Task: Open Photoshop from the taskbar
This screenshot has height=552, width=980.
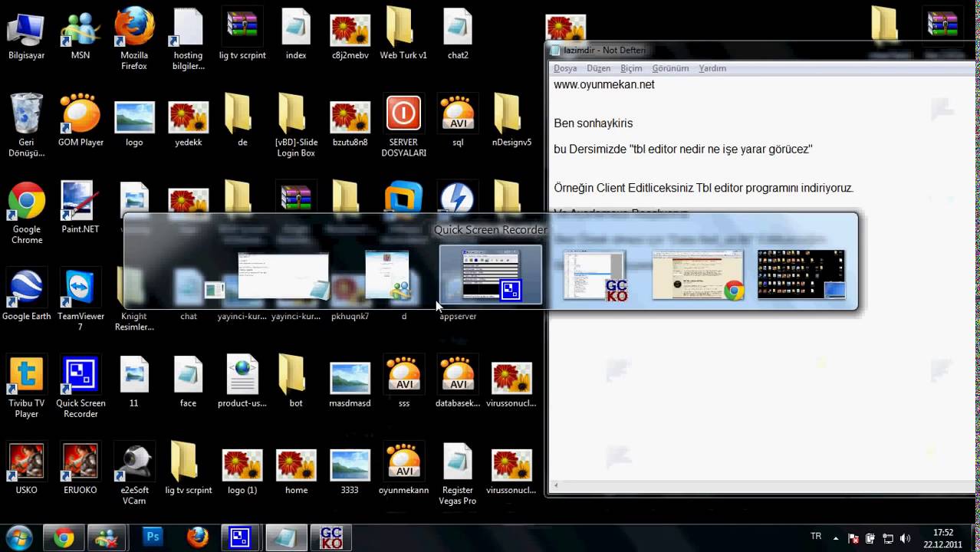Action: pos(153,538)
